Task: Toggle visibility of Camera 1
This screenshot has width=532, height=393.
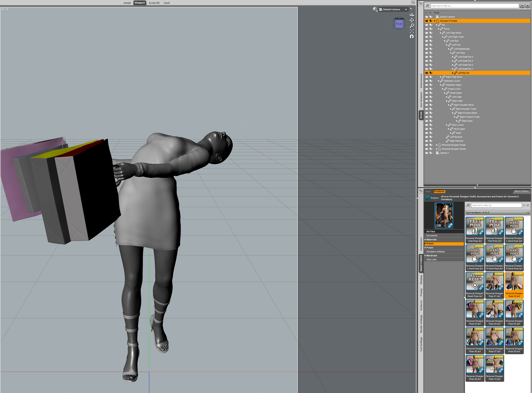Action: 426,153
